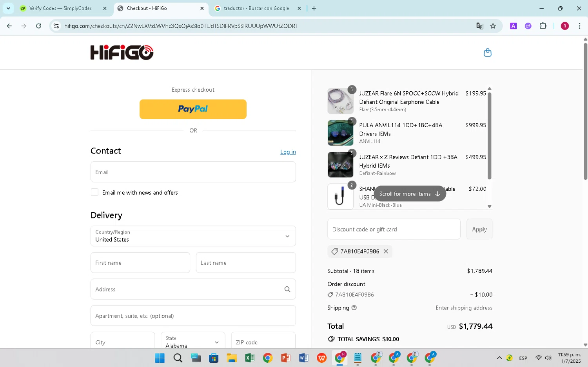Image resolution: width=588 pixels, height=367 pixels.
Task: Switch to Checkout - HiFiGo tab
Action: [x=161, y=8]
